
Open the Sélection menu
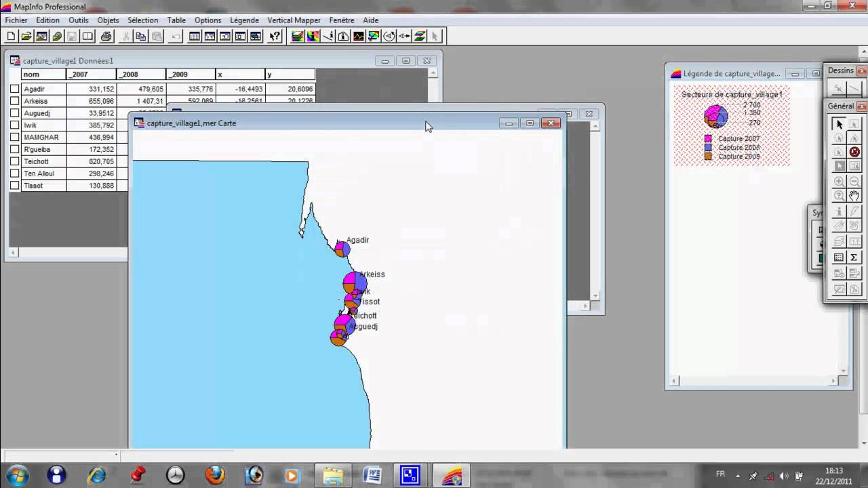[142, 20]
